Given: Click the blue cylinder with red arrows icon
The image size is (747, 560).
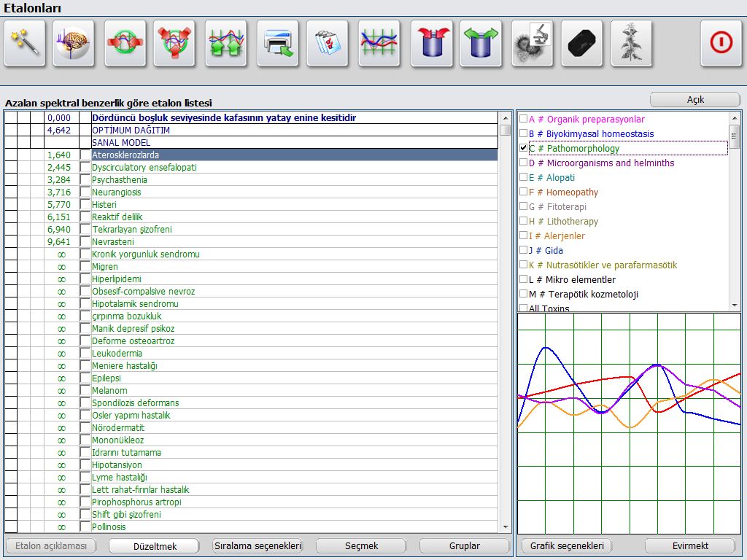Looking at the screenshot, I should pyautogui.click(x=432, y=43).
